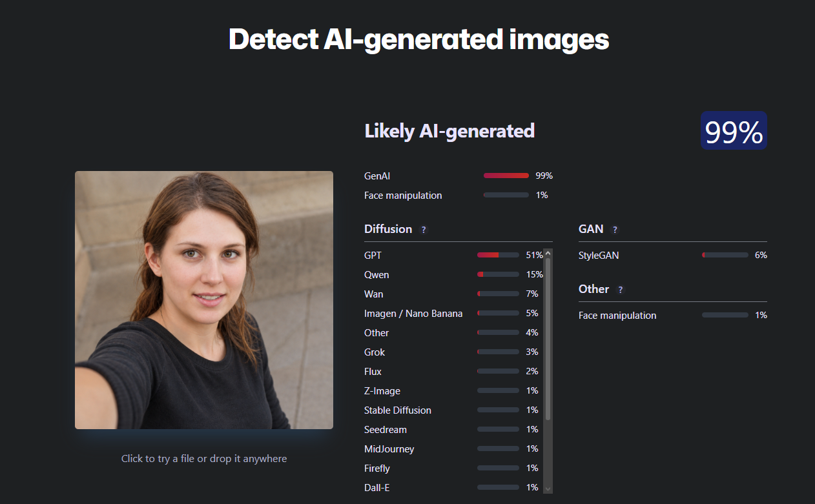The height and width of the screenshot is (504, 815).
Task: Click the scroll up arrow in diffusion list
Action: pyautogui.click(x=548, y=254)
